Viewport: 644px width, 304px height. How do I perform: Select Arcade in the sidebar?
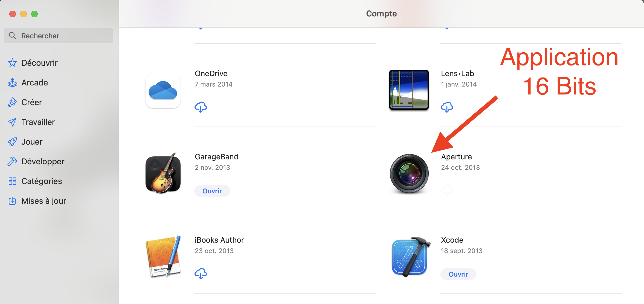[34, 82]
